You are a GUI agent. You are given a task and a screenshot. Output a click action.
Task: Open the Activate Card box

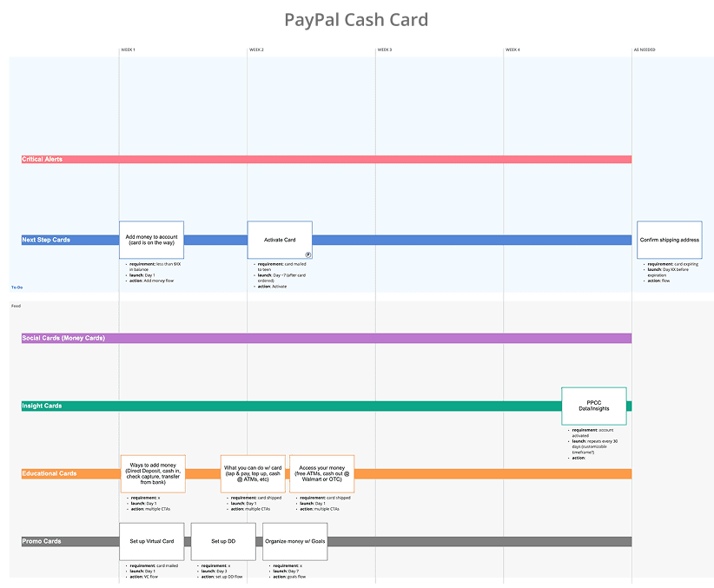(280, 240)
